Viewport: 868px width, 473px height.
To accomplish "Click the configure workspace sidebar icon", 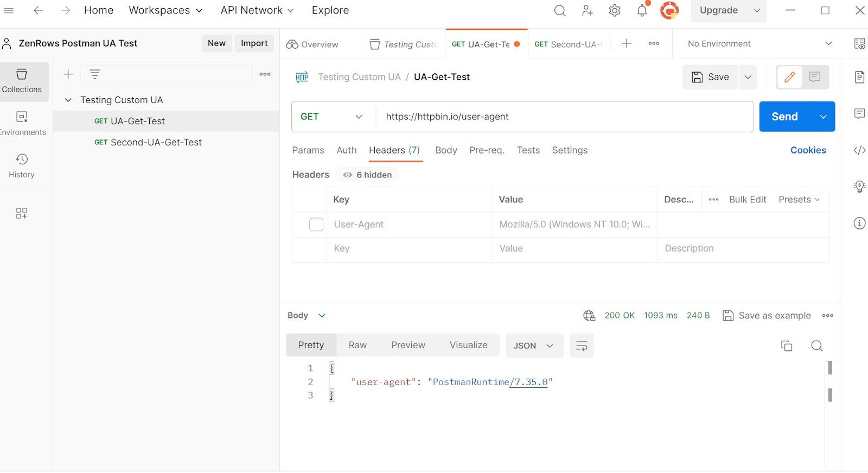I will (x=22, y=213).
